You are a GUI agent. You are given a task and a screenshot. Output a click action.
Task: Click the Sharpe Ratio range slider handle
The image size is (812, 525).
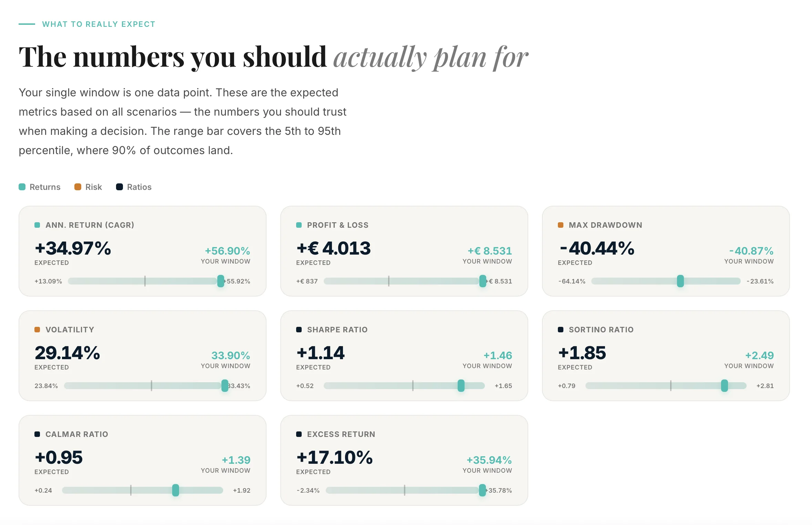(x=461, y=386)
